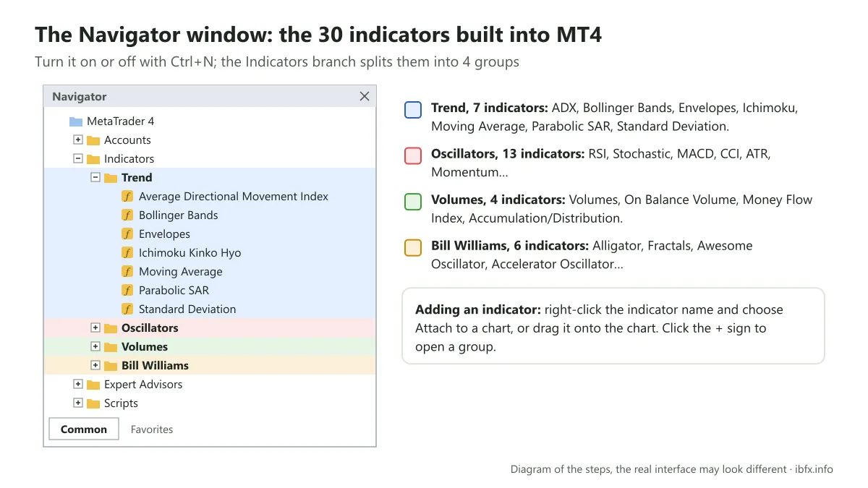Click the 'Volumes, 4 indicators:' legend text
The image size is (868, 488).
coord(498,200)
